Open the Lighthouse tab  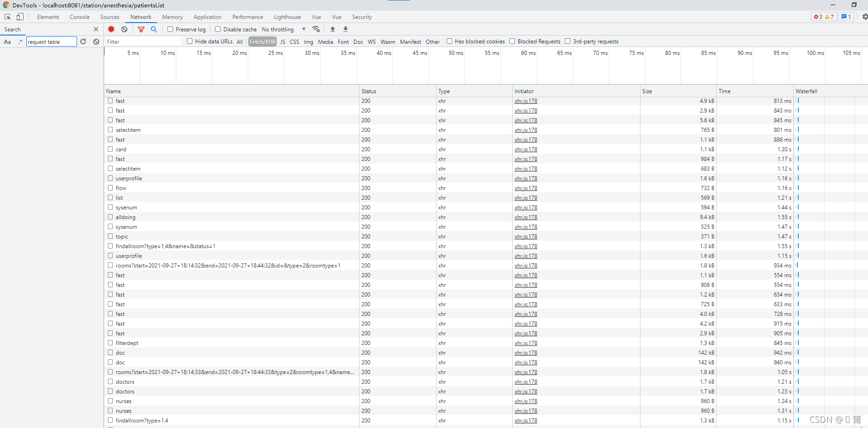pos(287,17)
